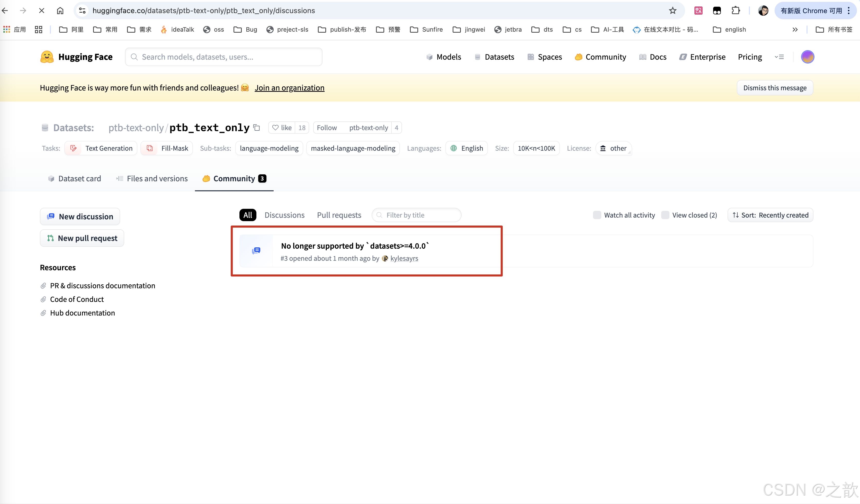Open the black mask extension icon
860x504 pixels.
717,11
